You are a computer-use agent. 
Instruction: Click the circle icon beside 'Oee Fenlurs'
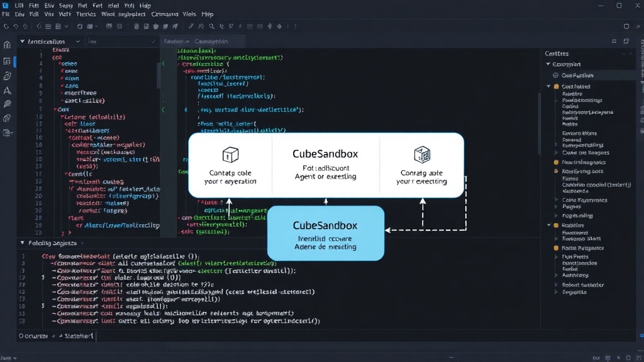pyautogui.click(x=556, y=75)
